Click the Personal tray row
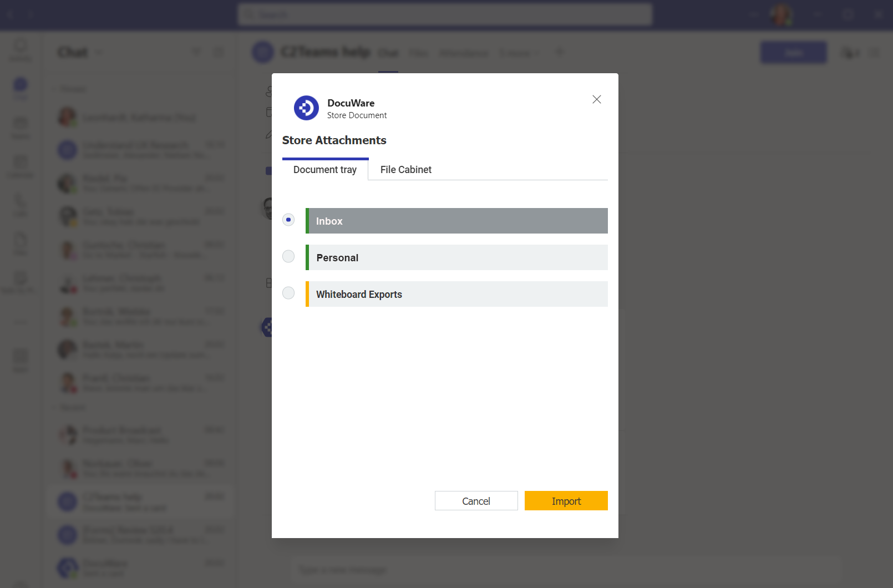The height and width of the screenshot is (588, 893). [456, 257]
